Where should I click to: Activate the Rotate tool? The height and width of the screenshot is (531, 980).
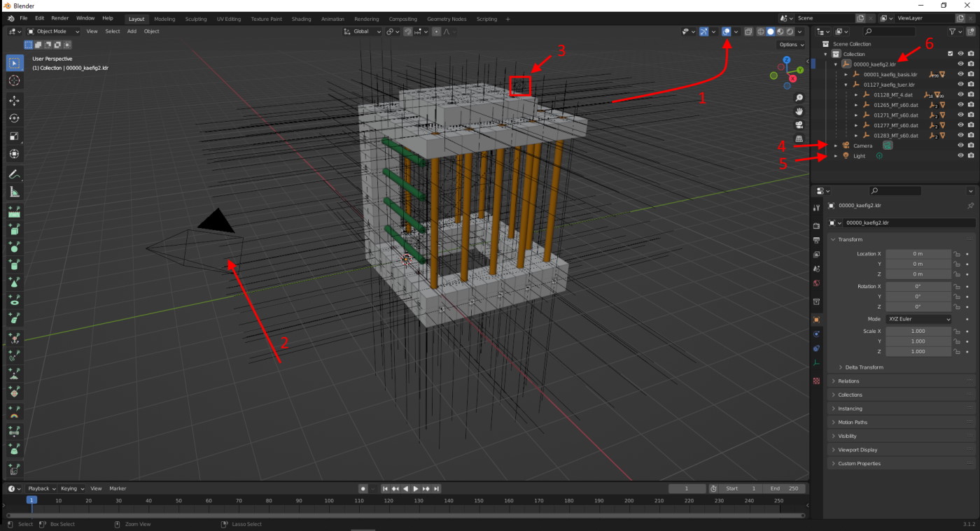click(14, 118)
